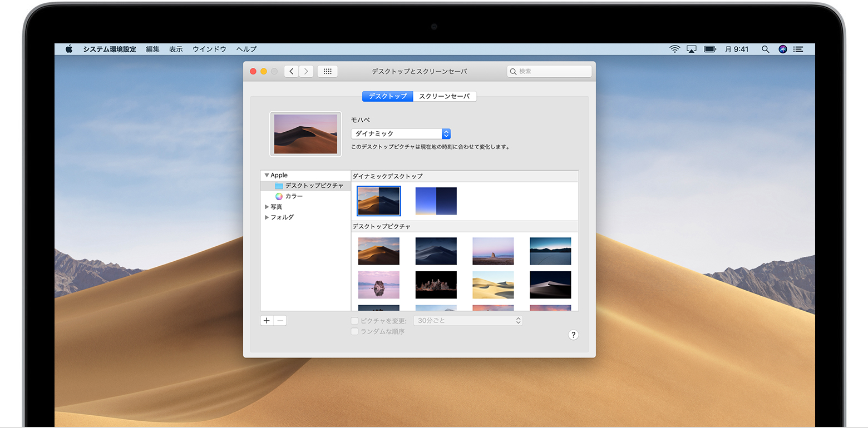This screenshot has width=868, height=428.
Task: Show all preferences grid button
Action: (x=327, y=71)
